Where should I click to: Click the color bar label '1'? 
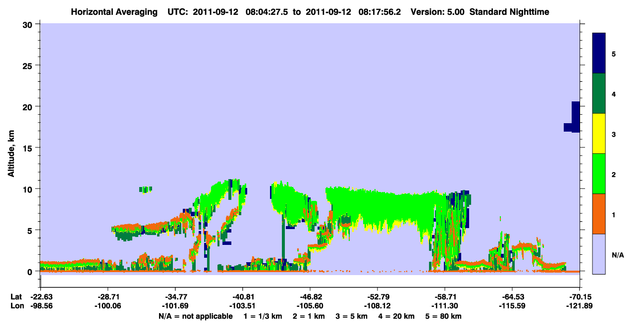click(614, 214)
